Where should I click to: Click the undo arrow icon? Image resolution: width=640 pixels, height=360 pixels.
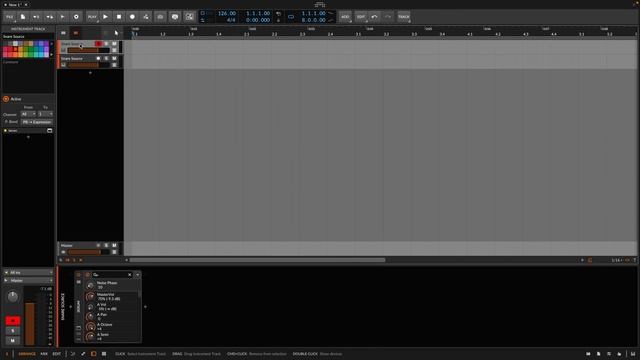coord(374,17)
